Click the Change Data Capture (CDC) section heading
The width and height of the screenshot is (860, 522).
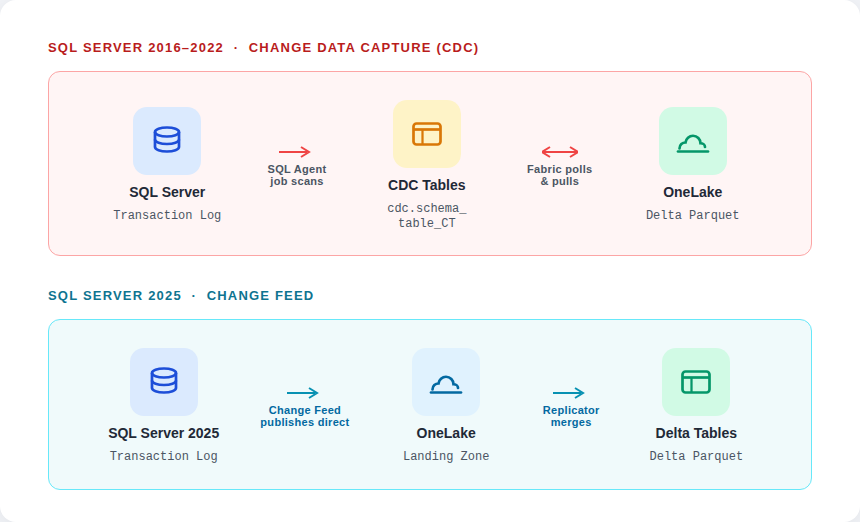pyautogui.click(x=263, y=48)
